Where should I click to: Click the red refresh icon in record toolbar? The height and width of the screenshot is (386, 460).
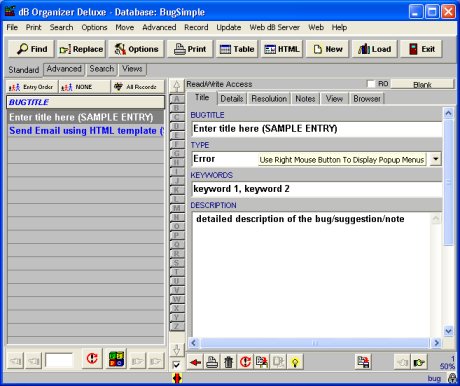pos(245,362)
